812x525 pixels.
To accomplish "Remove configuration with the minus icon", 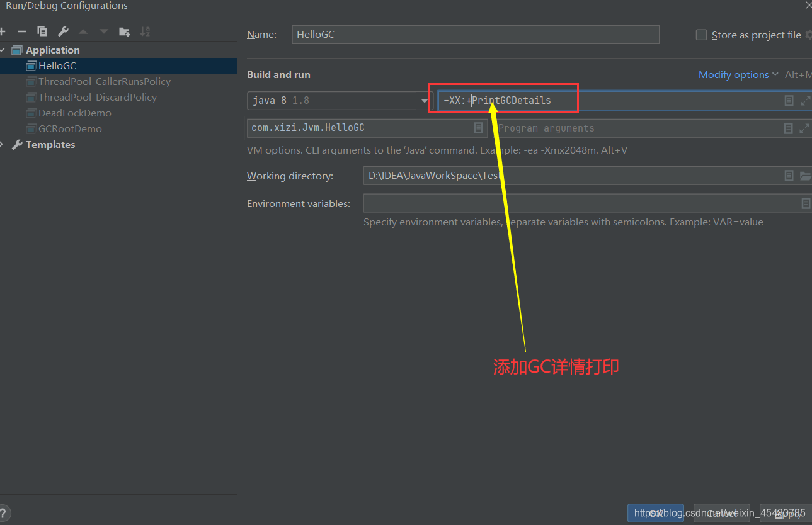I will click(x=22, y=31).
